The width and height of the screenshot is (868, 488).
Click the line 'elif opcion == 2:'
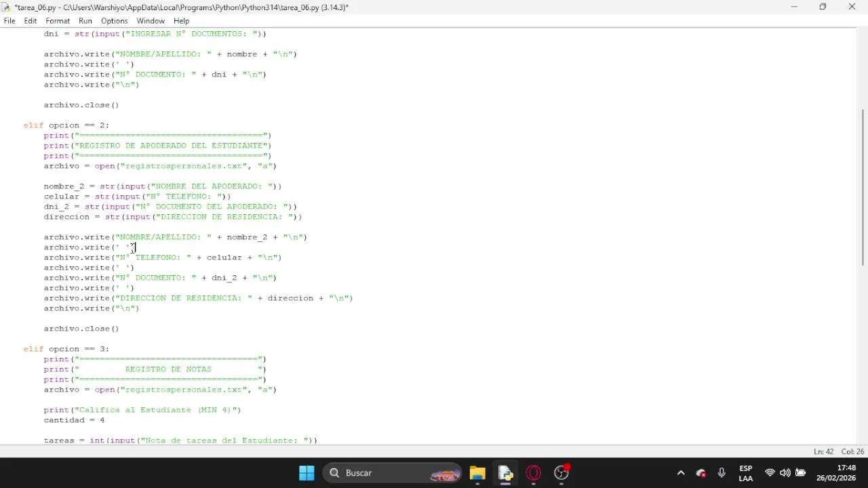(66, 125)
